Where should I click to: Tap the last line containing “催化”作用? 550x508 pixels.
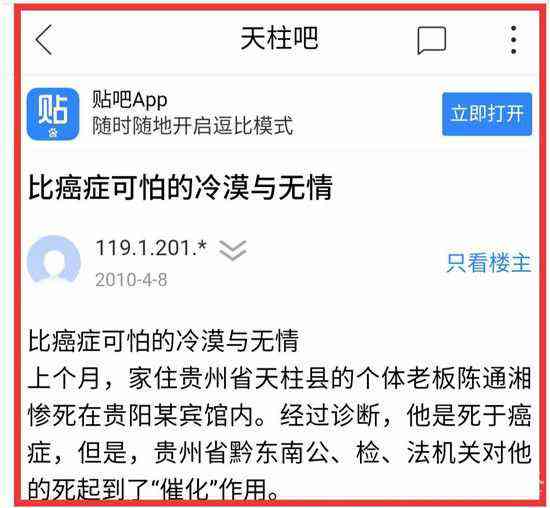click(x=154, y=489)
